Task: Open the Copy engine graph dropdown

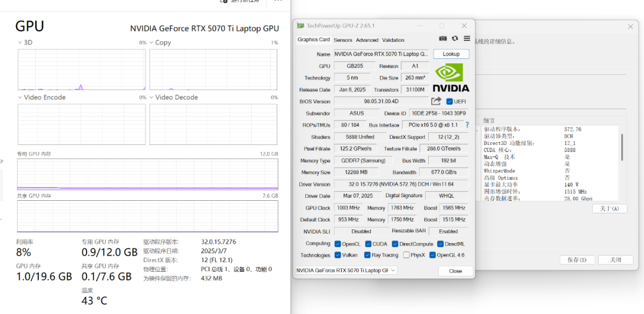Action: [151, 43]
